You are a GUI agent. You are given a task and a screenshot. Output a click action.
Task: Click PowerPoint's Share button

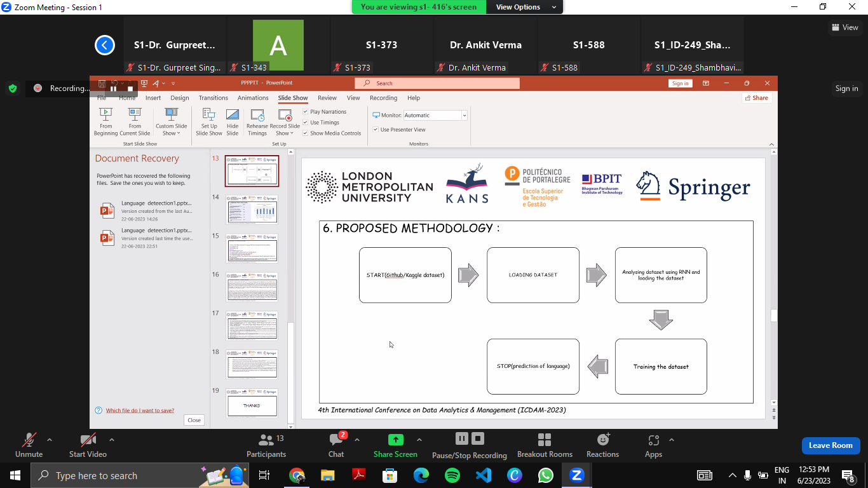point(757,98)
